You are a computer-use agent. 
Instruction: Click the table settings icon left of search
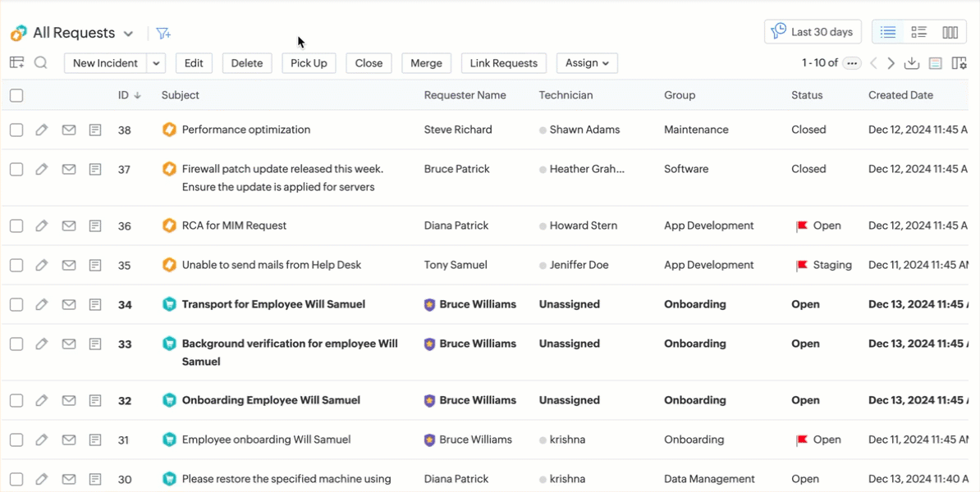16,63
